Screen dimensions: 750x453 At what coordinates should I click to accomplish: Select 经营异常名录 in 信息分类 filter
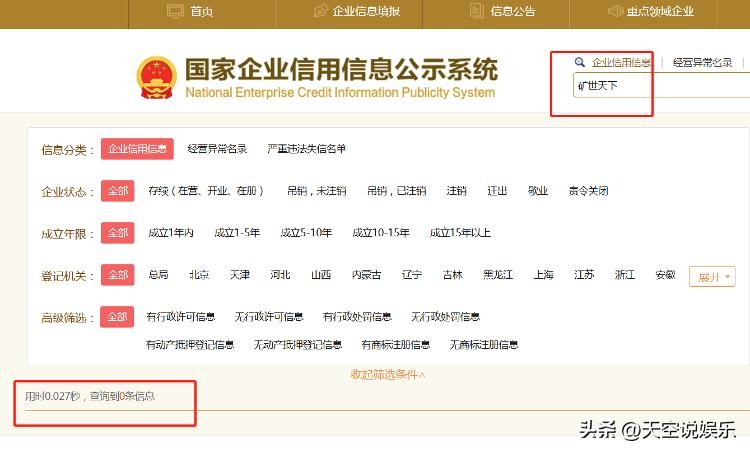point(217,149)
